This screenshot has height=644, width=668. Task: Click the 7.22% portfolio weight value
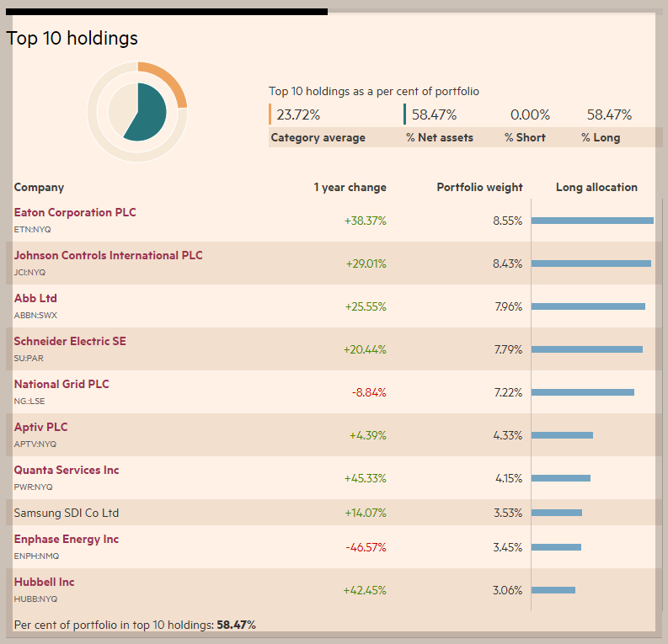click(509, 392)
